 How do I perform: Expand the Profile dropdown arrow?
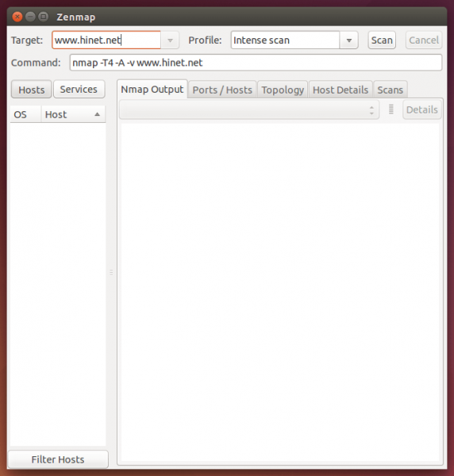[349, 40]
